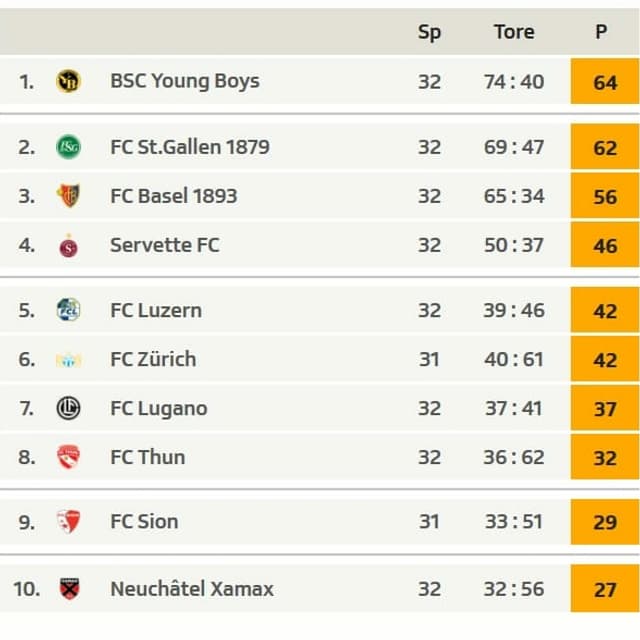Click the FC Basel 1893 crest icon
Viewport: 640px width, 640px height.
click(x=68, y=196)
